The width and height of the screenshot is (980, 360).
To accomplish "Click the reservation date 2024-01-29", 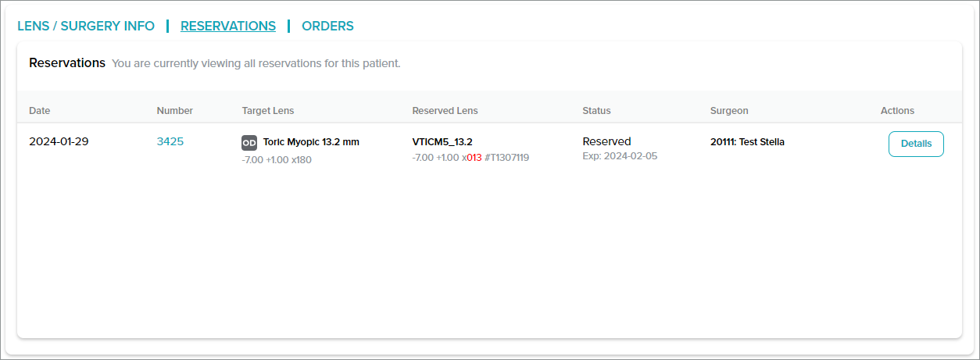I will pyautogui.click(x=59, y=142).
